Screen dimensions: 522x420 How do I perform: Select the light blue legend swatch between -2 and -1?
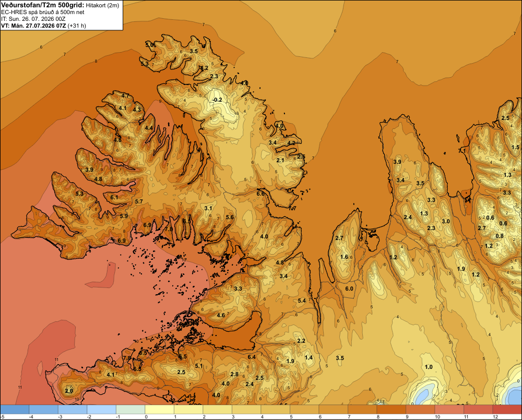point(102,410)
